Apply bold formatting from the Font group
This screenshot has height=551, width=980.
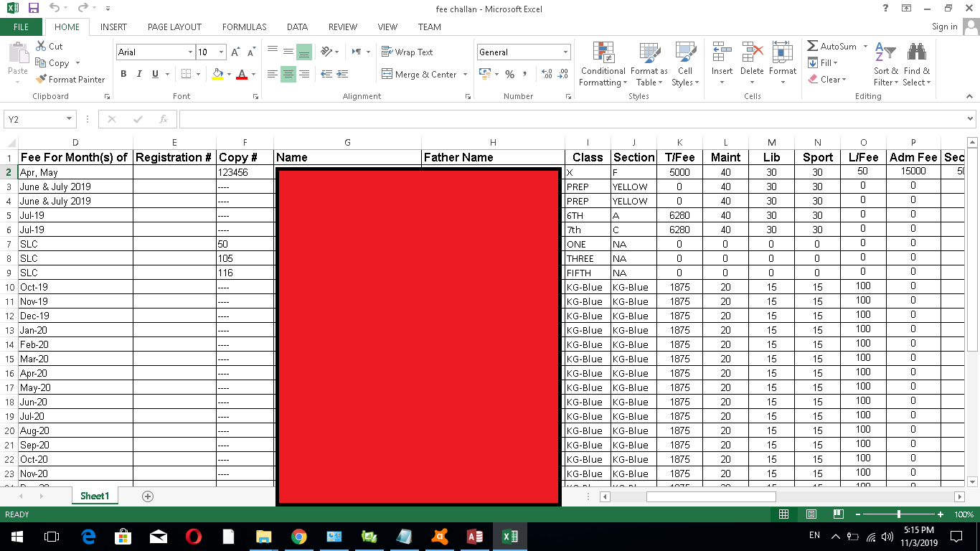click(x=123, y=74)
